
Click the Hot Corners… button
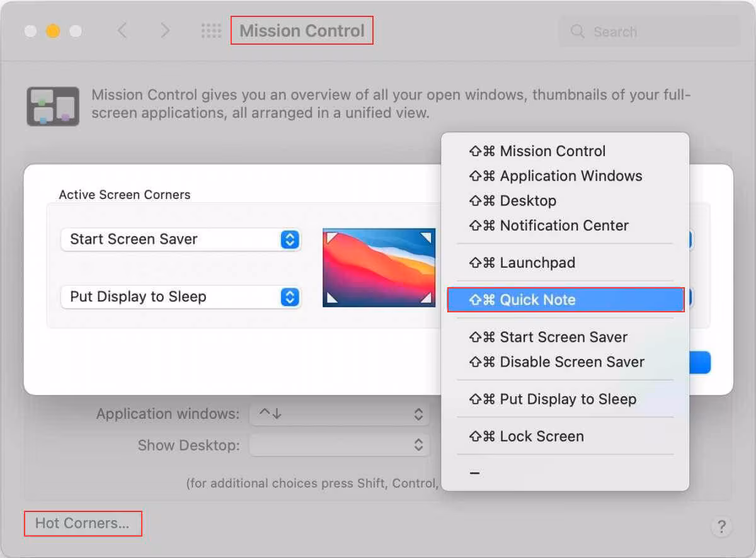(83, 523)
